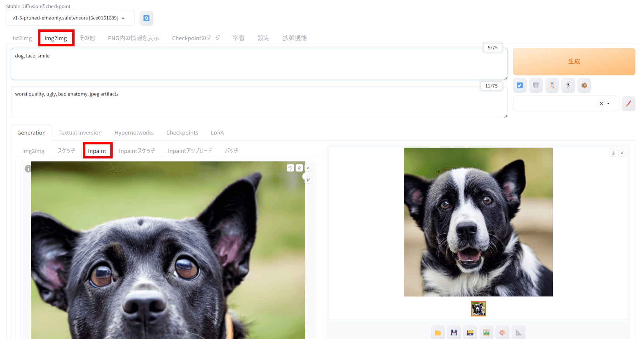Viewport: 644px width, 339px height.
Task: Click the yellow file-drawer archive icon
Action: coord(470,332)
